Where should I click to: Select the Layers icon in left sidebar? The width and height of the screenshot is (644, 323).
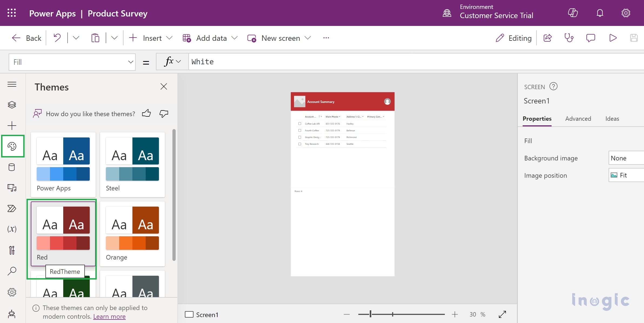12,104
